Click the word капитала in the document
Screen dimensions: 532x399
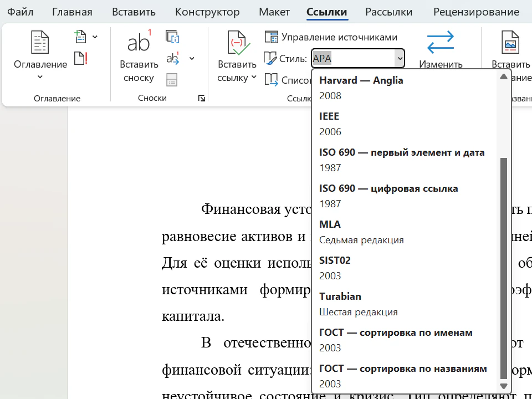point(193,316)
